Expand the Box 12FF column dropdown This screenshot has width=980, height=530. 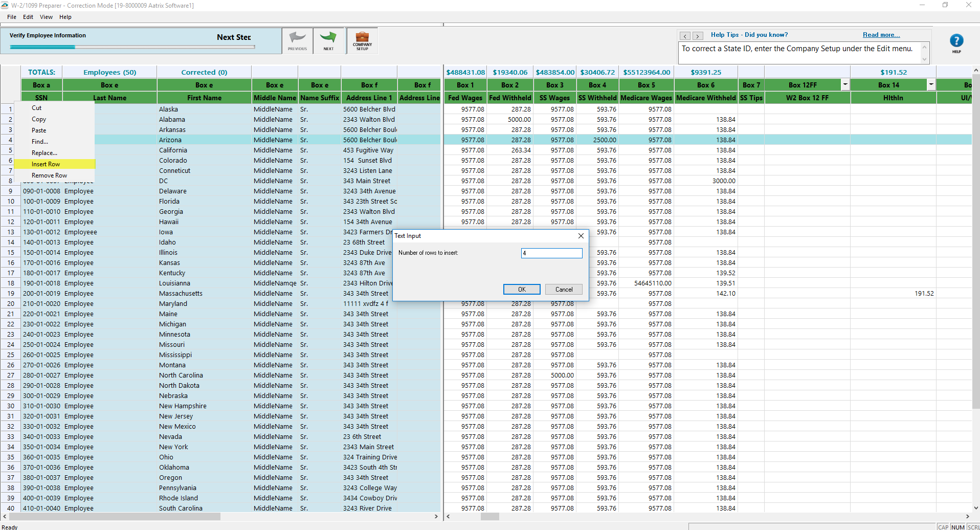(x=845, y=84)
